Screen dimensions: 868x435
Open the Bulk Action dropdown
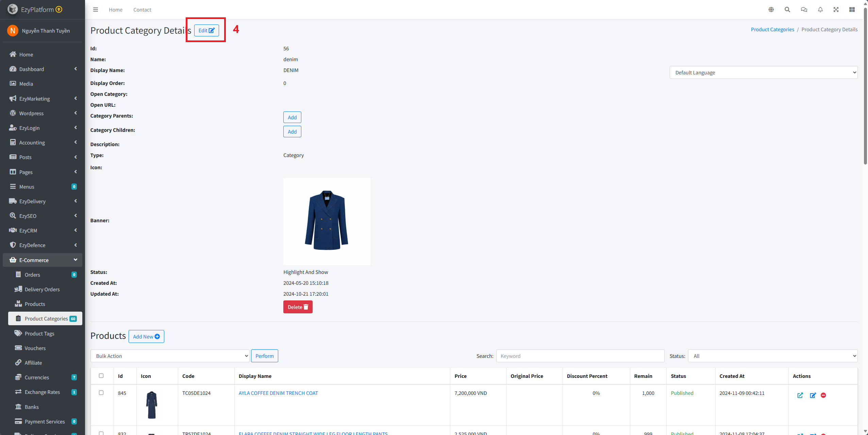(x=170, y=356)
